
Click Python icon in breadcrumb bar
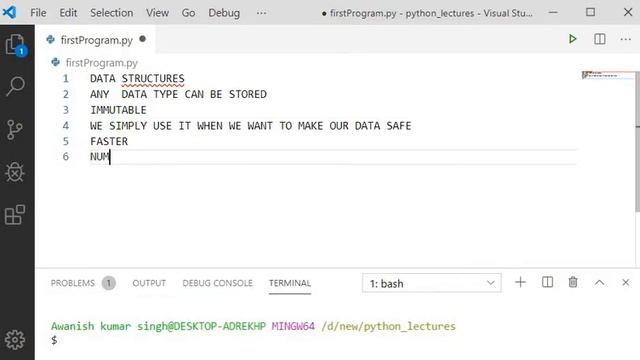tap(56, 62)
